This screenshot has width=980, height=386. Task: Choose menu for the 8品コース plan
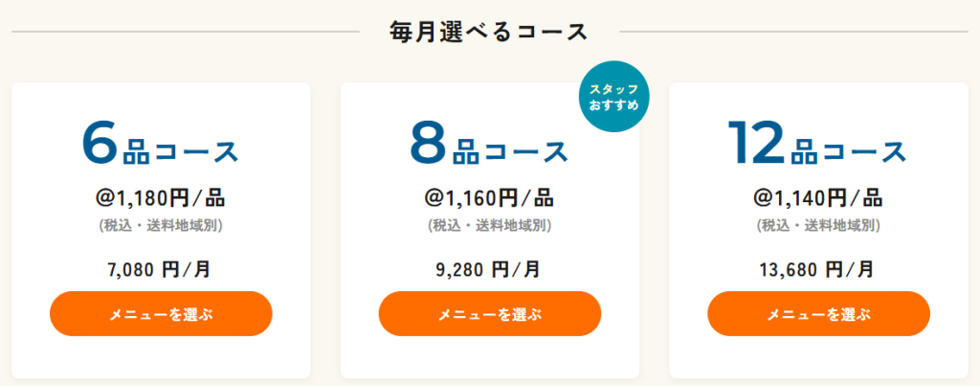click(489, 314)
